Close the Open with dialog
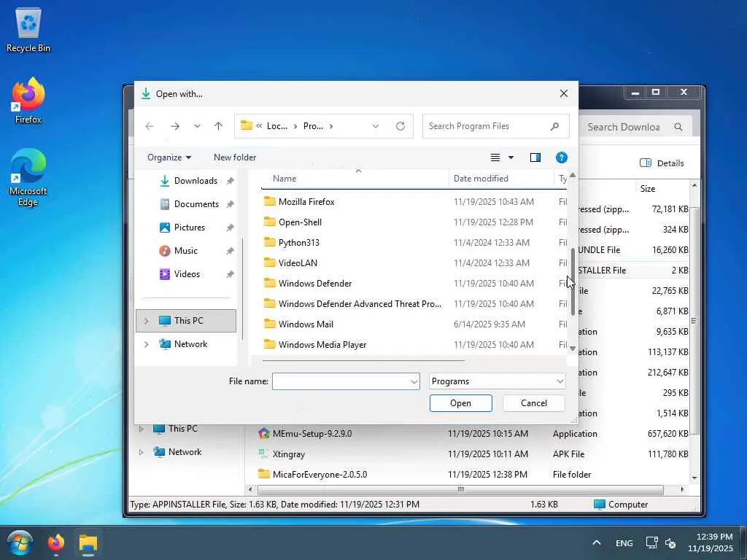This screenshot has height=560, width=747. pyautogui.click(x=564, y=94)
